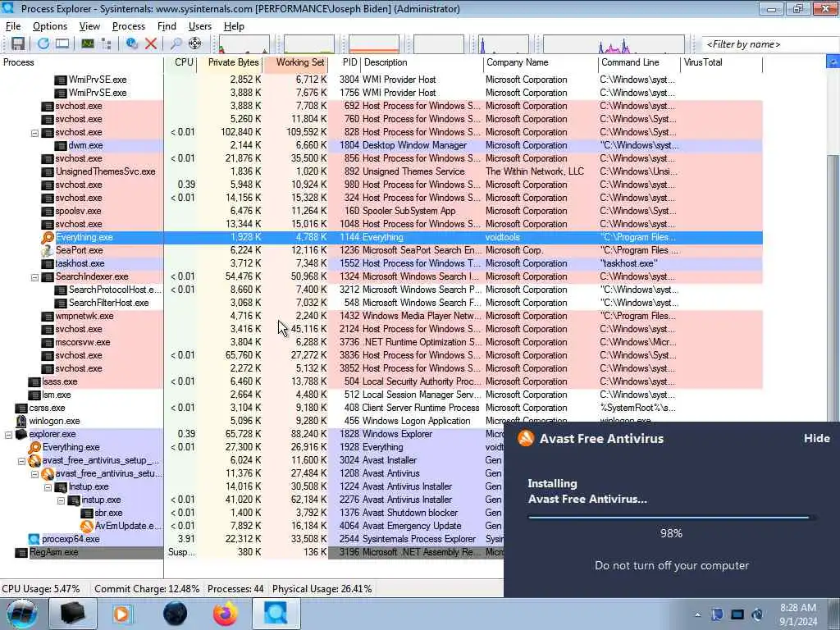
Task: Click the Find Handle or DLL binoculars icon
Action: tap(176, 44)
